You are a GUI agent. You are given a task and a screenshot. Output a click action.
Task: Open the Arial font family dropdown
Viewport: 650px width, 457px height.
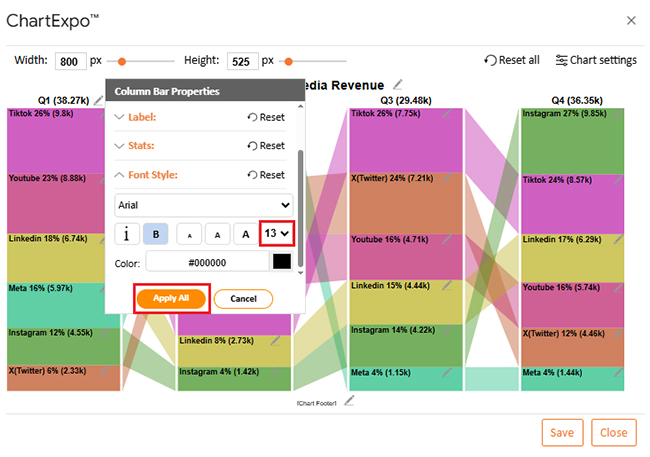click(203, 204)
